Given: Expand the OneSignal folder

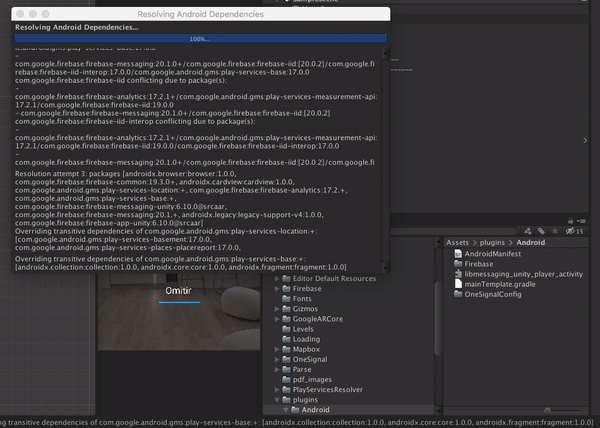Looking at the screenshot, I should [277, 359].
